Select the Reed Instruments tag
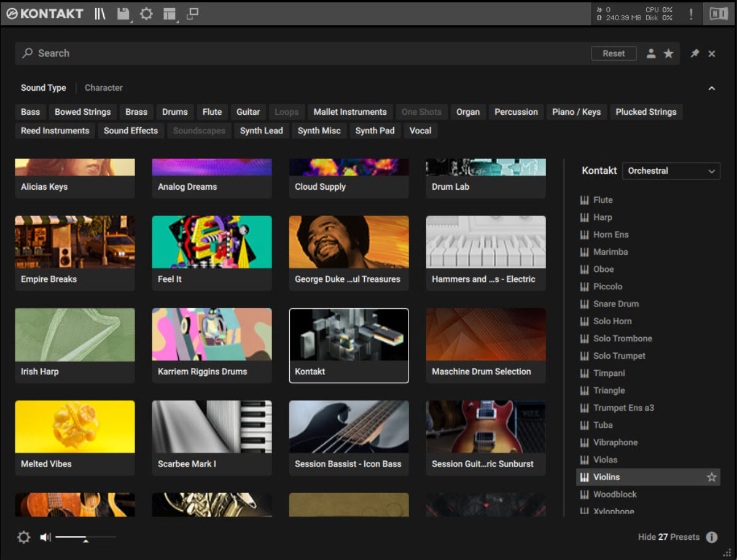Image resolution: width=737 pixels, height=560 pixels. click(55, 130)
